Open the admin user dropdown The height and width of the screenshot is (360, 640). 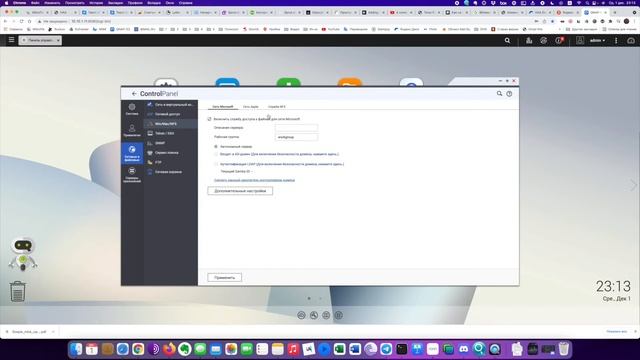pyautogui.click(x=598, y=40)
